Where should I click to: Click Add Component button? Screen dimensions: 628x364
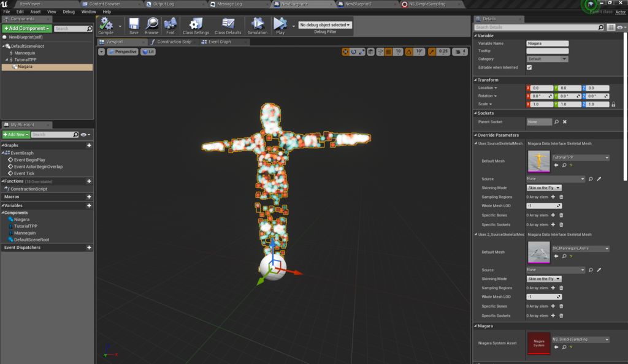tap(27, 28)
